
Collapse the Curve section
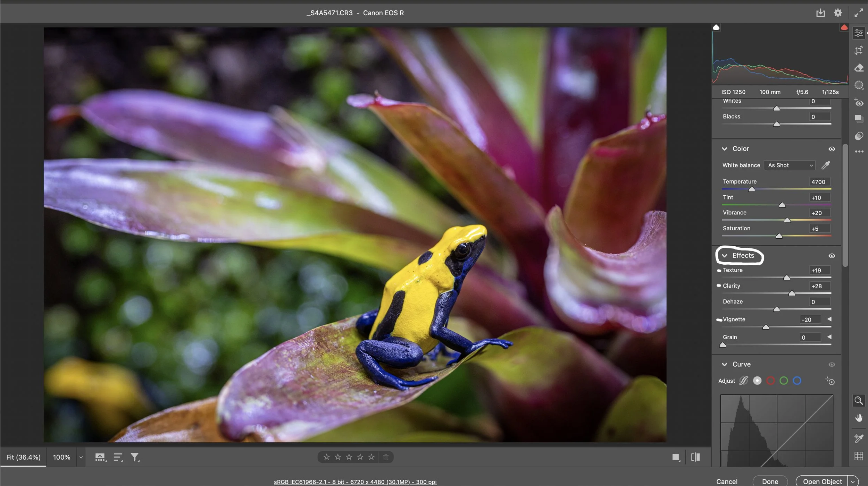tap(725, 364)
